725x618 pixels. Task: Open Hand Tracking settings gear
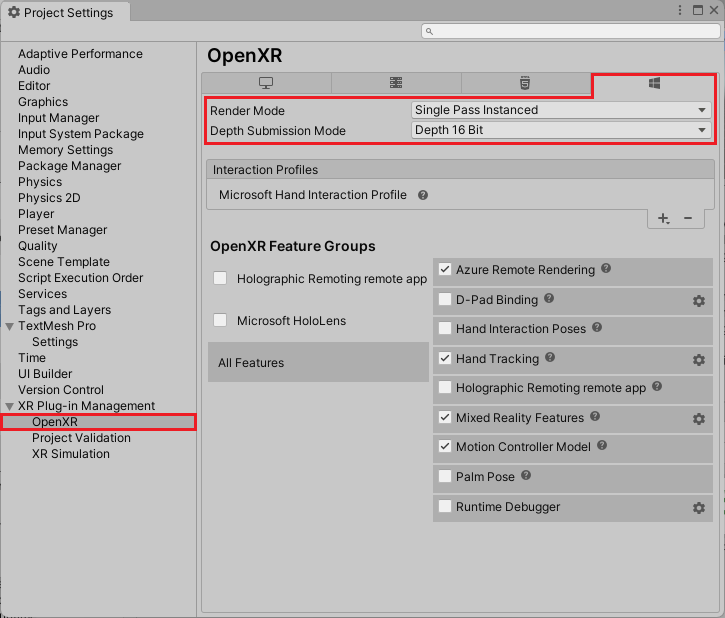pos(699,360)
